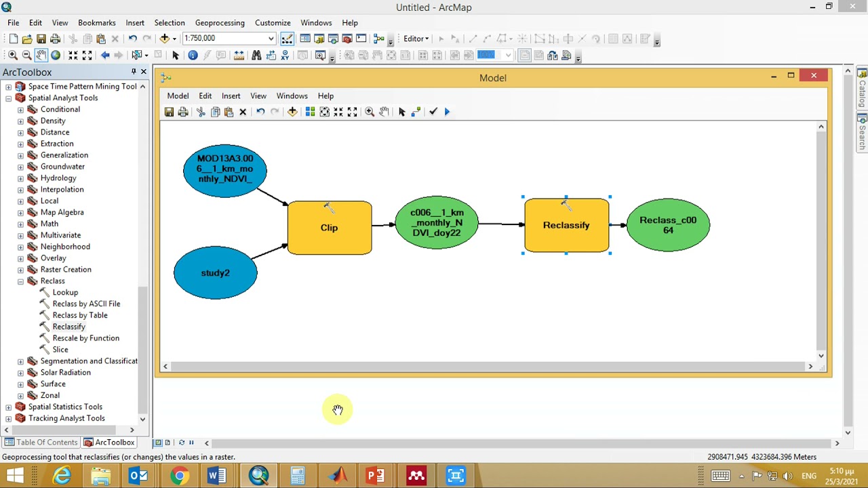Collapse the Reclass toolset

pos(20,281)
